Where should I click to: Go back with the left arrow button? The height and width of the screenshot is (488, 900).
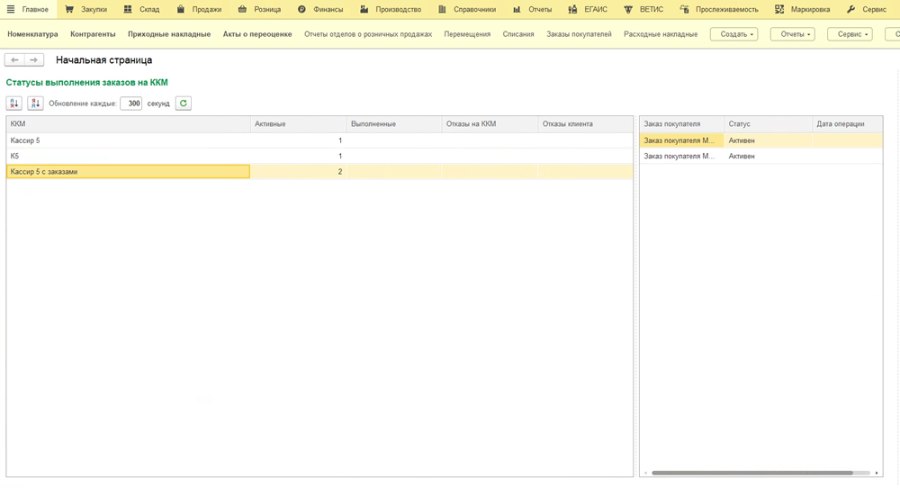click(14, 60)
